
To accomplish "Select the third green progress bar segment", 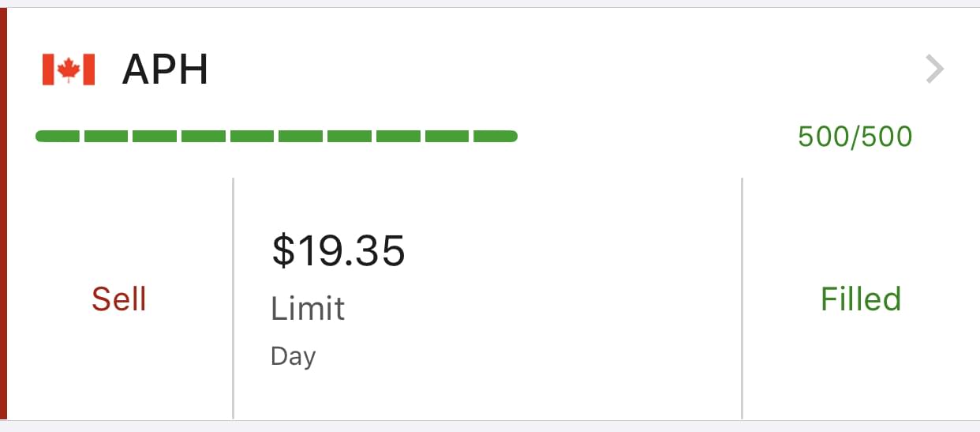I will tap(155, 137).
